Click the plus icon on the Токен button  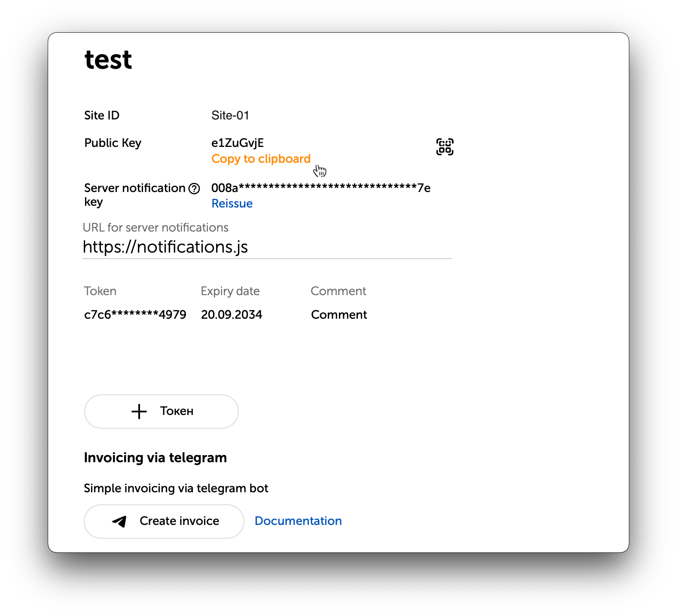pyautogui.click(x=139, y=412)
